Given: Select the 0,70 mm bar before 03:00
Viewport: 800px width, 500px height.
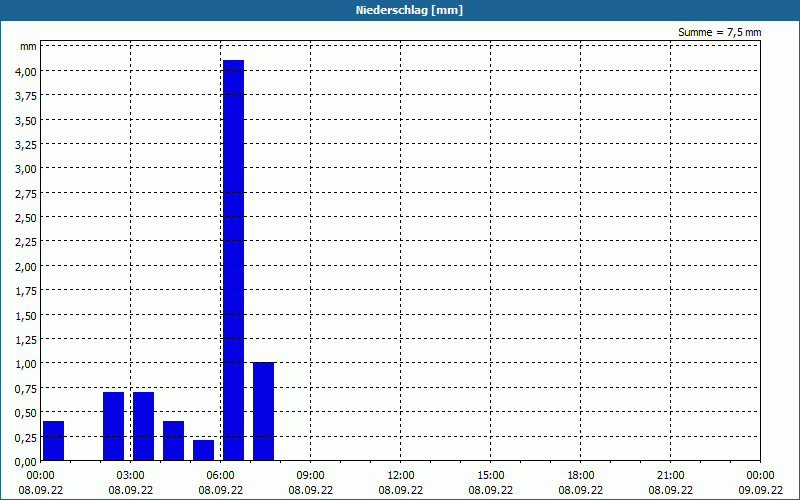Looking at the screenshot, I should 113,426.
